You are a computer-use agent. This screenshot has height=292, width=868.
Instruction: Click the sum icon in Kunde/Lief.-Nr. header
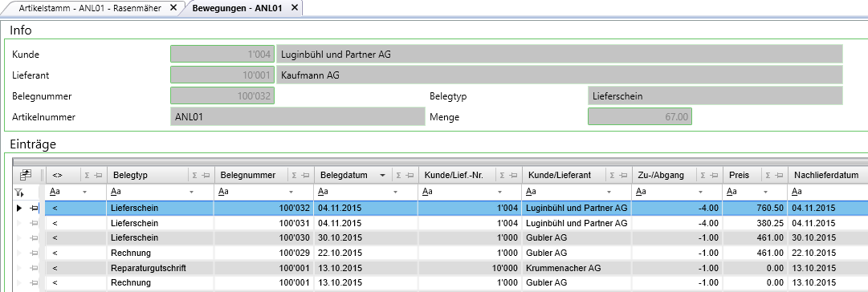(x=502, y=176)
